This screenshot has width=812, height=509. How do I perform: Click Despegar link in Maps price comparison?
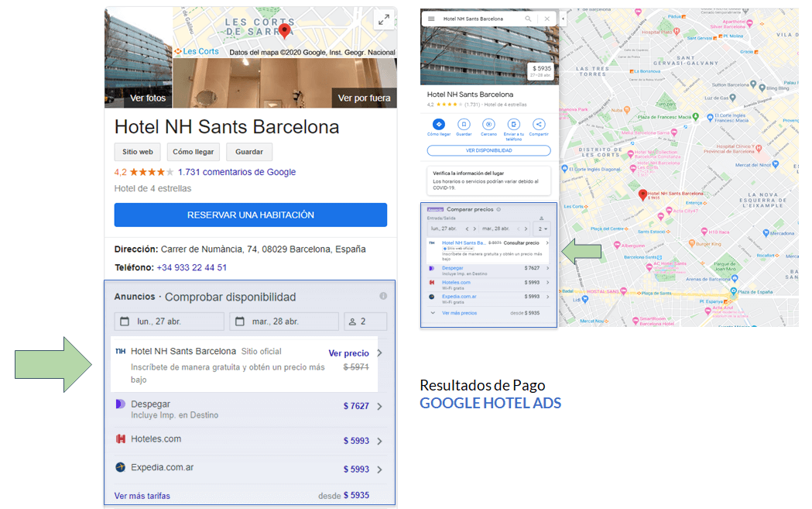[452, 268]
